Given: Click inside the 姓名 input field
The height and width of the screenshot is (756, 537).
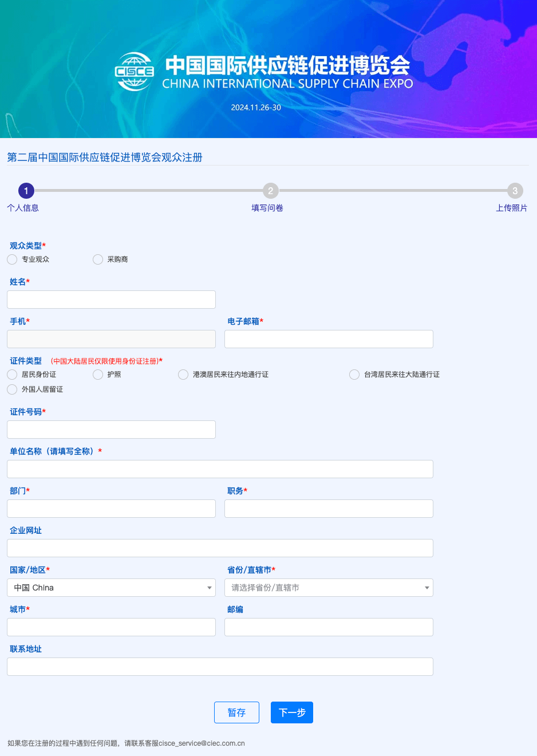Looking at the screenshot, I should [111, 300].
